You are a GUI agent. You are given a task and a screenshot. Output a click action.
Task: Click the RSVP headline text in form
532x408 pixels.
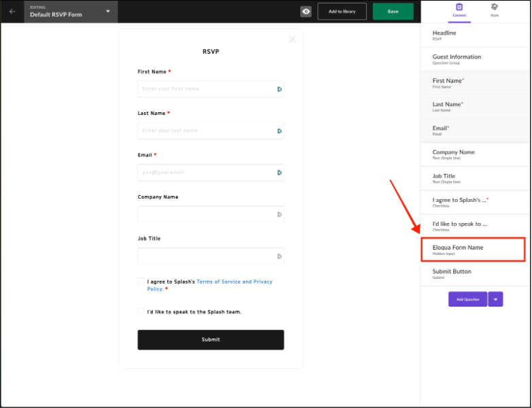pos(211,52)
